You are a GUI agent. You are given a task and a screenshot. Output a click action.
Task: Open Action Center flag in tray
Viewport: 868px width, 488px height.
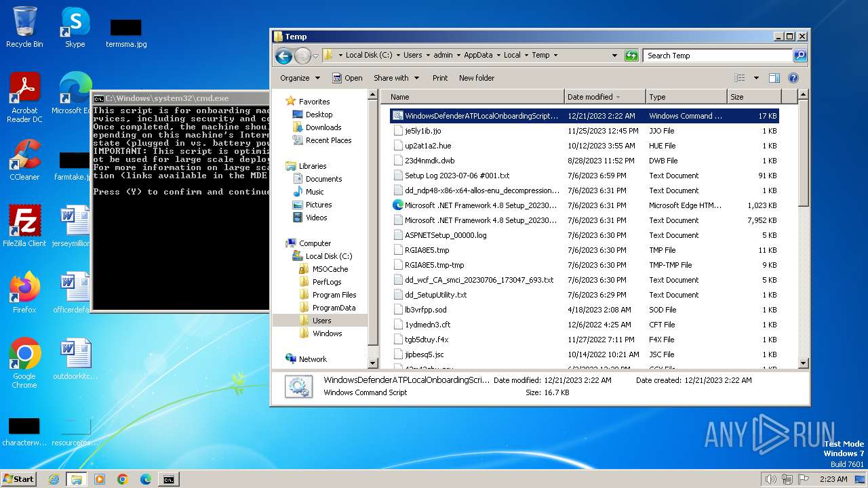(x=804, y=479)
